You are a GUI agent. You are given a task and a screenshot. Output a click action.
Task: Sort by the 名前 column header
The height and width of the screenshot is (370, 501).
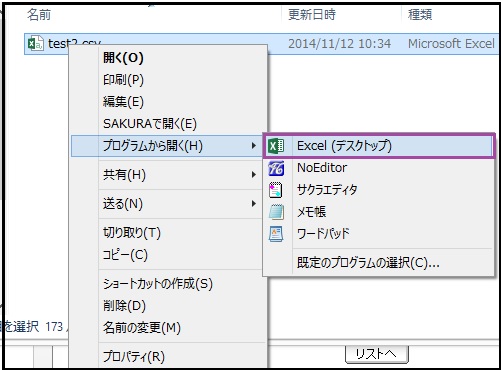point(39,15)
